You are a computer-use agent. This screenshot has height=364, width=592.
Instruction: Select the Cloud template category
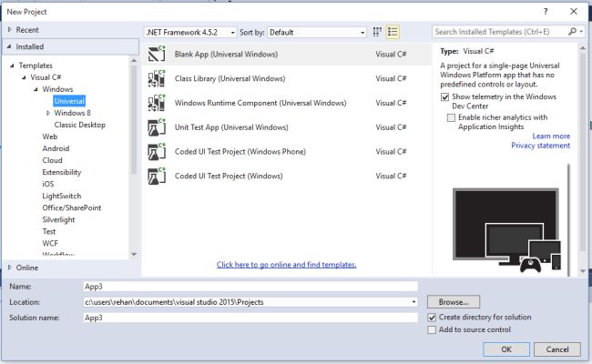pos(52,160)
